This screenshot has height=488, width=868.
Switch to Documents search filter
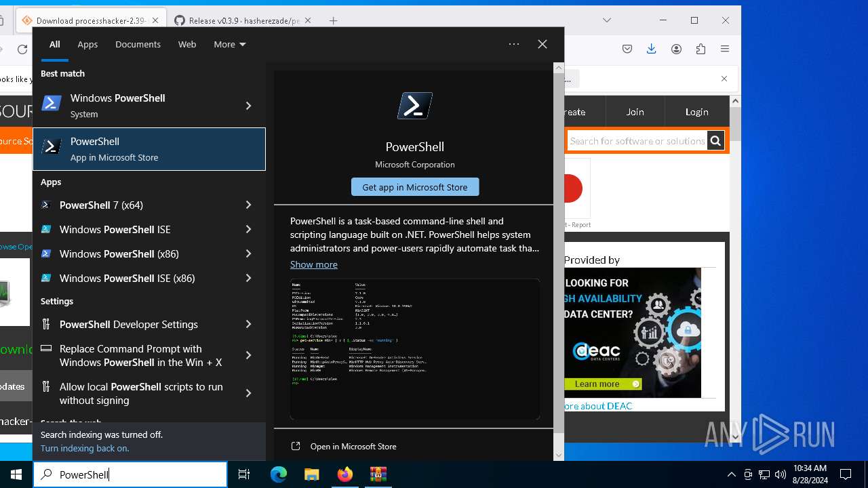coord(138,44)
